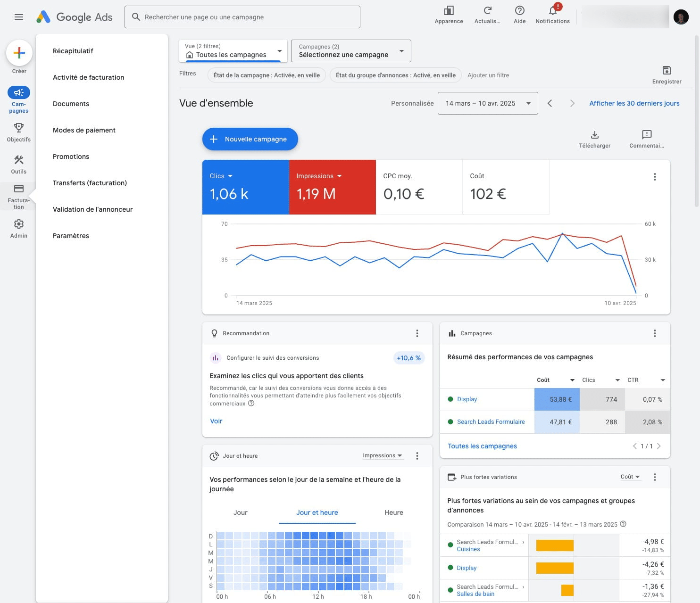Open Facturation card icon in sidebar
The height and width of the screenshot is (603, 700).
coord(19,197)
